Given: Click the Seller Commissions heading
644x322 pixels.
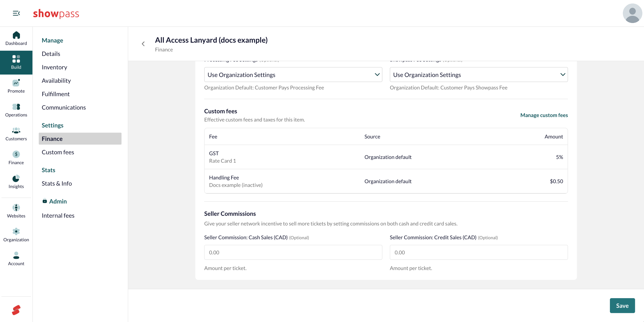Looking at the screenshot, I should click(230, 214).
